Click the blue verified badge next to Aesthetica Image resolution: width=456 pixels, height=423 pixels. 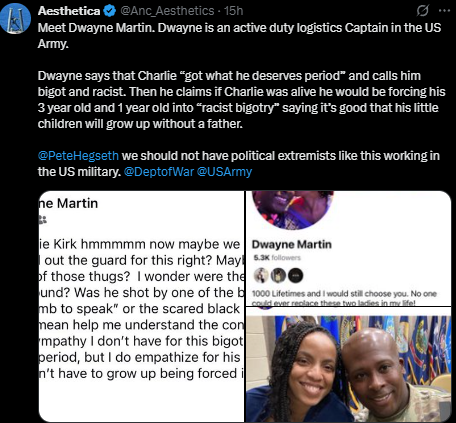tap(109, 11)
